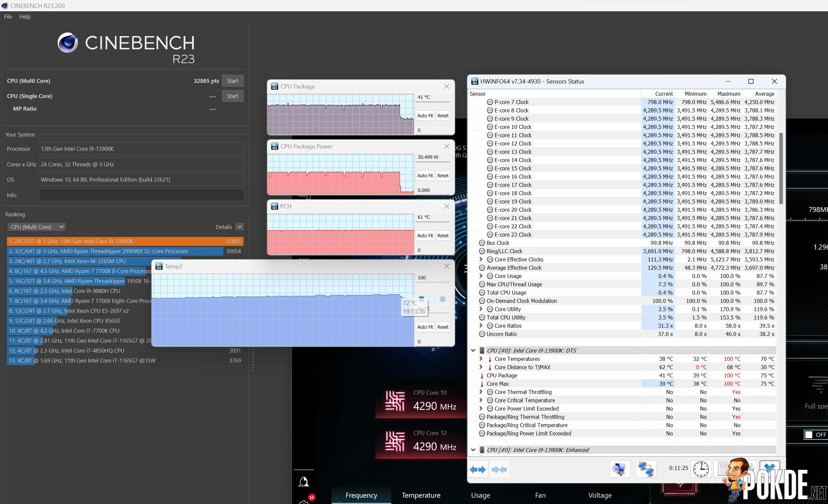Expand the Core Thermal Throttling row
The image size is (828, 504).
click(x=481, y=392)
